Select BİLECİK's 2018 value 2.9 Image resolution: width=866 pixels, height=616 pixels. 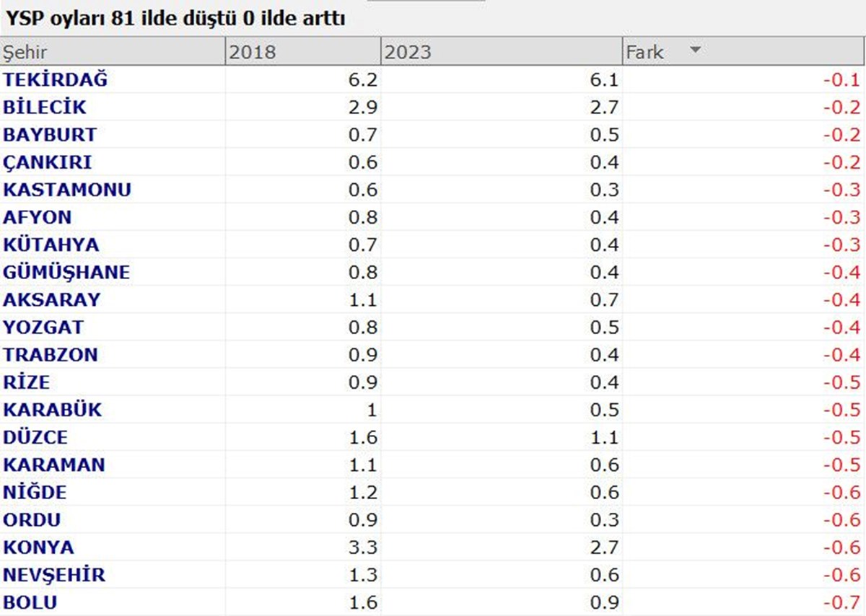363,107
